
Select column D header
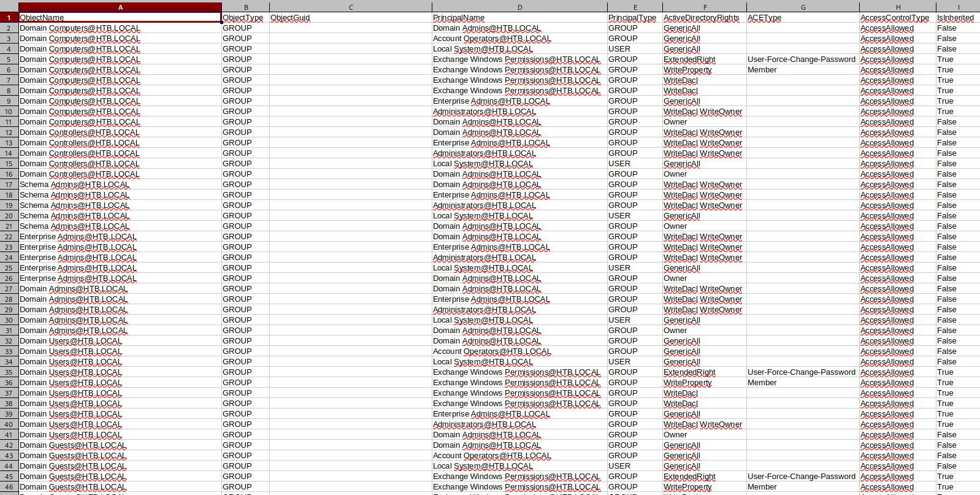click(519, 7)
